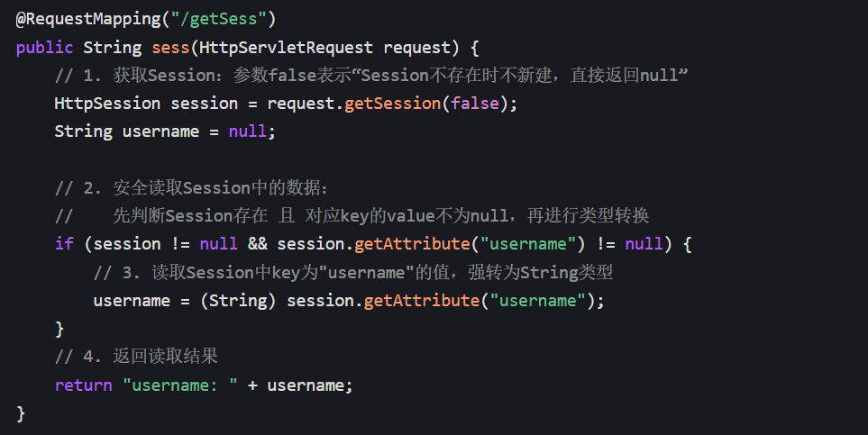Click getAttribute in the if condition
This screenshot has height=435, width=868.
pos(412,244)
